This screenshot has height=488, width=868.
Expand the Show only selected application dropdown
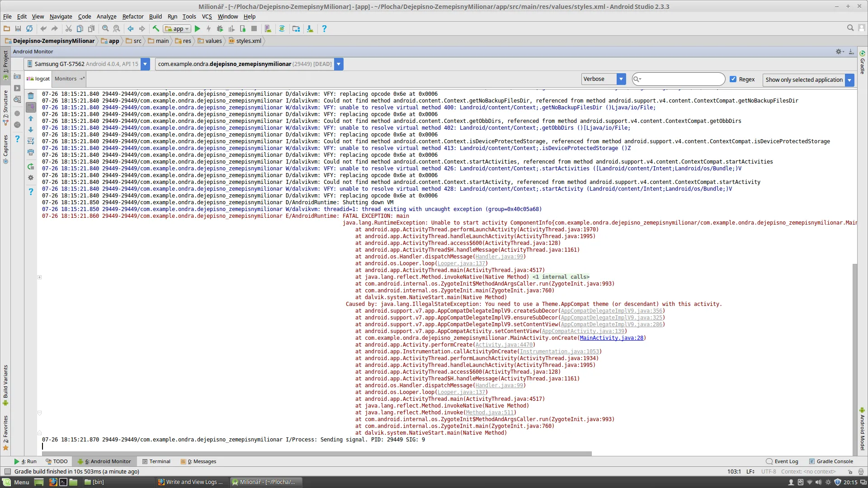[x=849, y=80]
